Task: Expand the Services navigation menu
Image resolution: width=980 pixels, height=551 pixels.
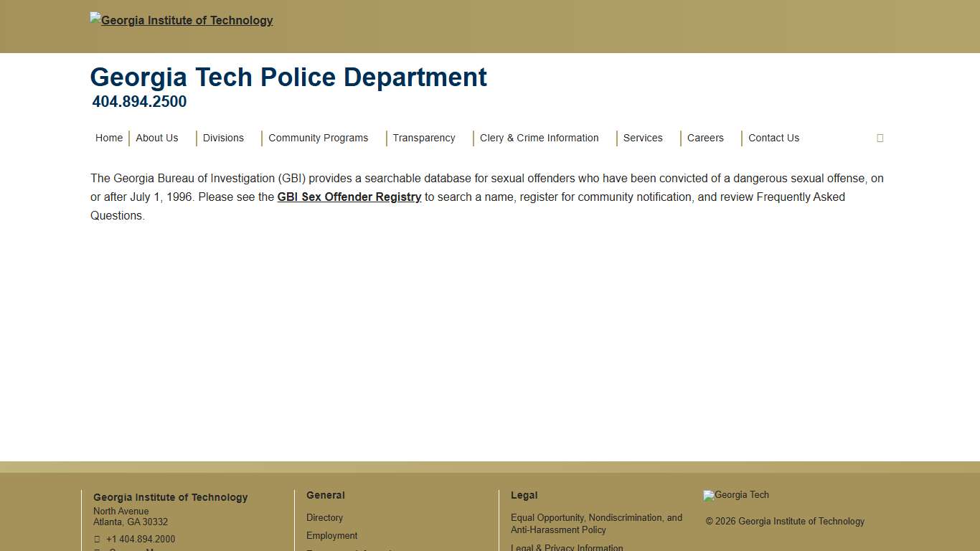Action: click(643, 138)
